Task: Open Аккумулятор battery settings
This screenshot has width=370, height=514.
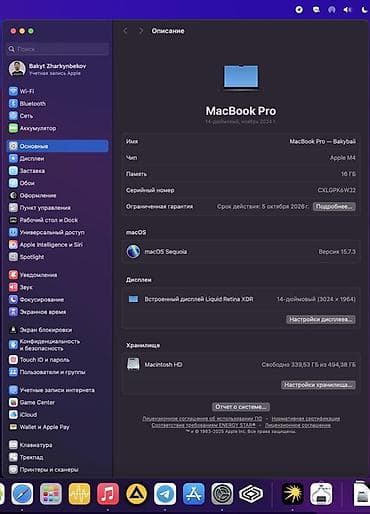Action: (57, 128)
